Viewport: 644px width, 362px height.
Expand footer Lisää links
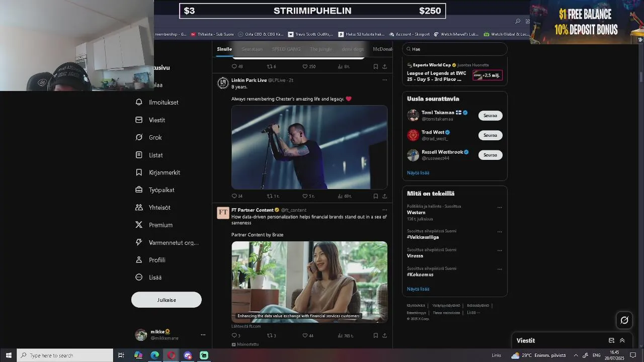point(473,312)
